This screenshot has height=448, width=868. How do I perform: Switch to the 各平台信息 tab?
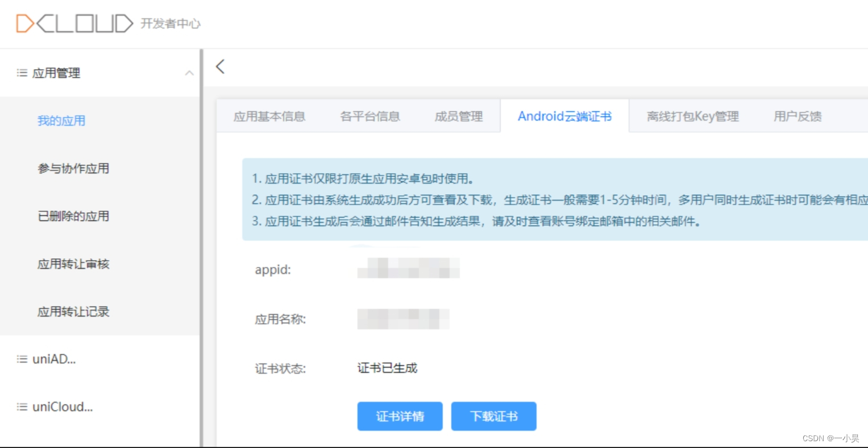(x=370, y=116)
